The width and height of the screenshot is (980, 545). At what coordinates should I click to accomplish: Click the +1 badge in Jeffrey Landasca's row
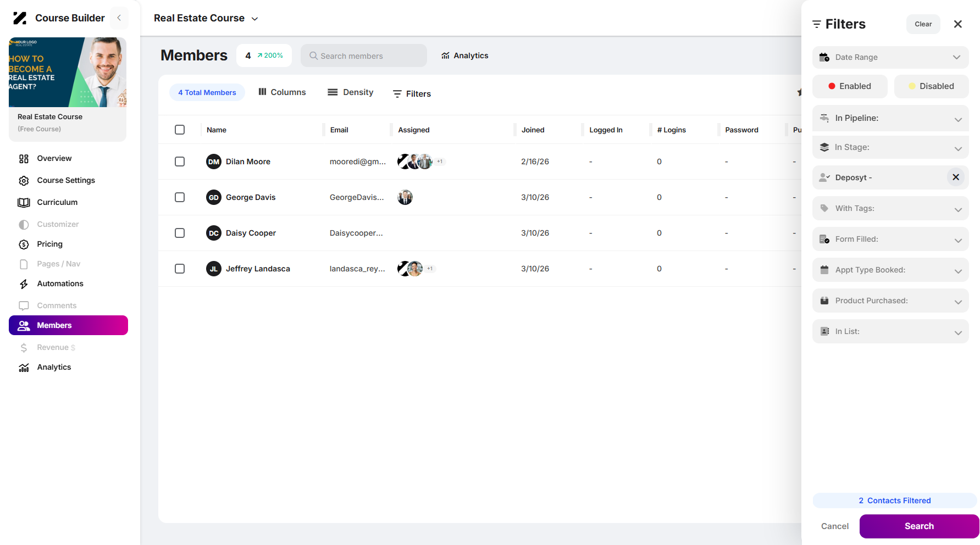point(430,269)
